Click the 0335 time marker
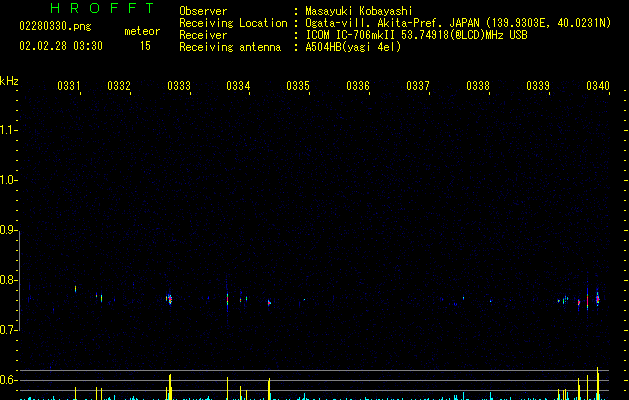Image resolution: width=629 pixels, height=400 pixels. click(298, 86)
